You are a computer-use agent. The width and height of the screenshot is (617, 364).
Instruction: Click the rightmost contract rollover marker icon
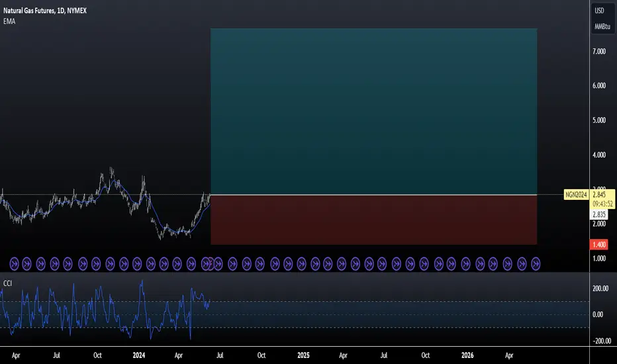tap(536, 263)
